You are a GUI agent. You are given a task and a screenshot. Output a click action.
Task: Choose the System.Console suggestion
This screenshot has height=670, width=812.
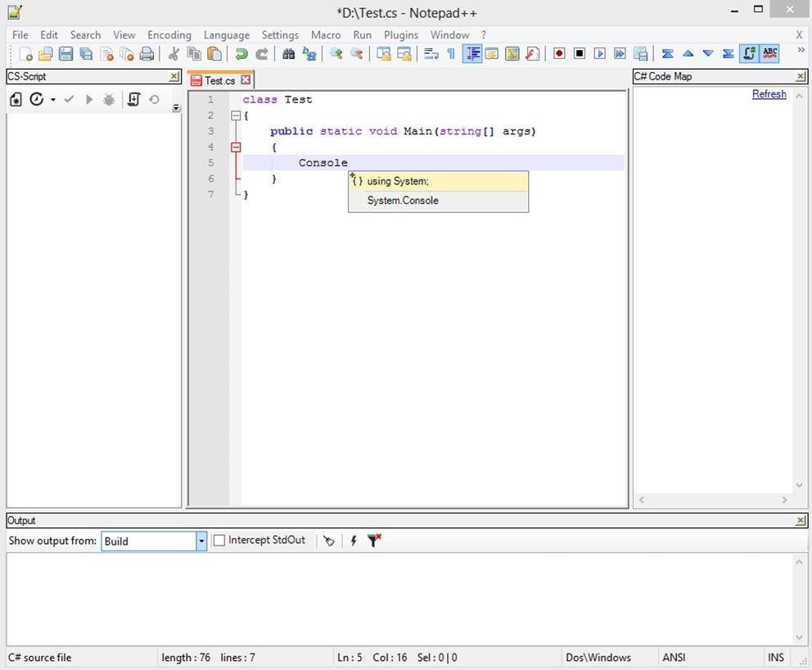click(x=439, y=201)
